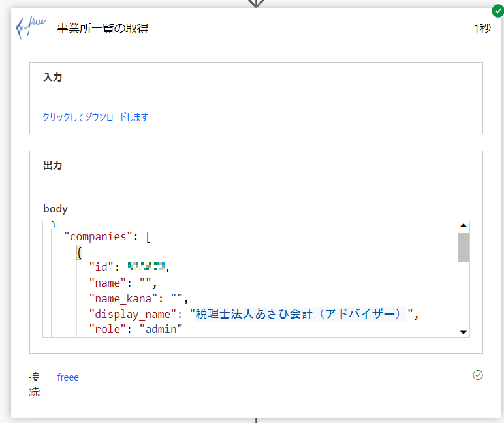
Task: Open the freee connection link
Action: (68, 377)
